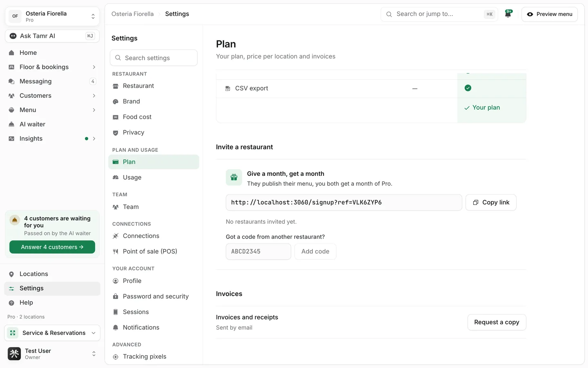Click the Search settings field
This screenshot has width=588, height=368.
pyautogui.click(x=154, y=58)
